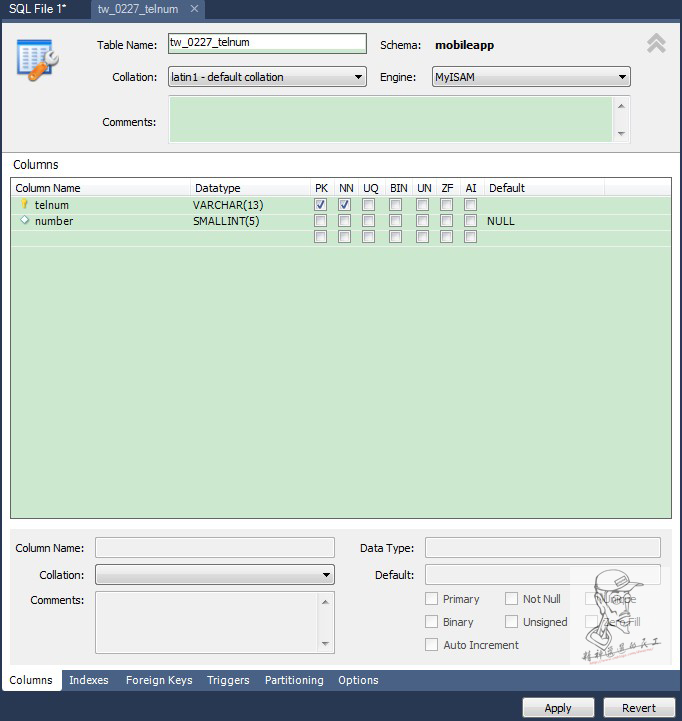Click the Apply button
682x721 pixels.
pos(558,708)
